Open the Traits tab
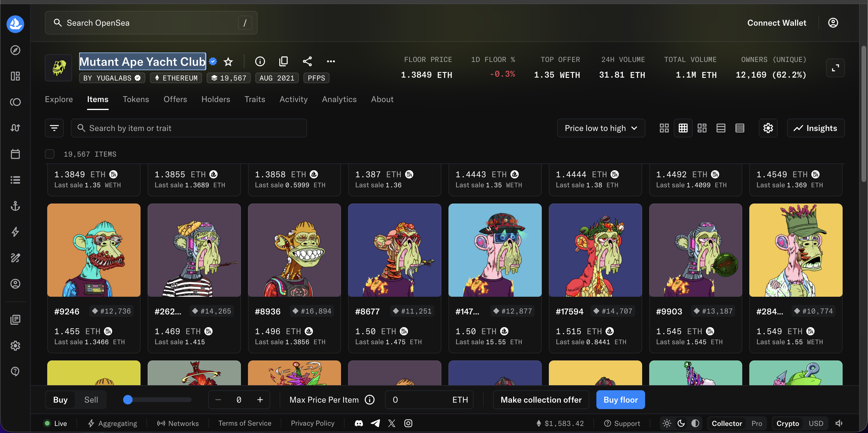Image resolution: width=868 pixels, height=433 pixels. click(255, 99)
